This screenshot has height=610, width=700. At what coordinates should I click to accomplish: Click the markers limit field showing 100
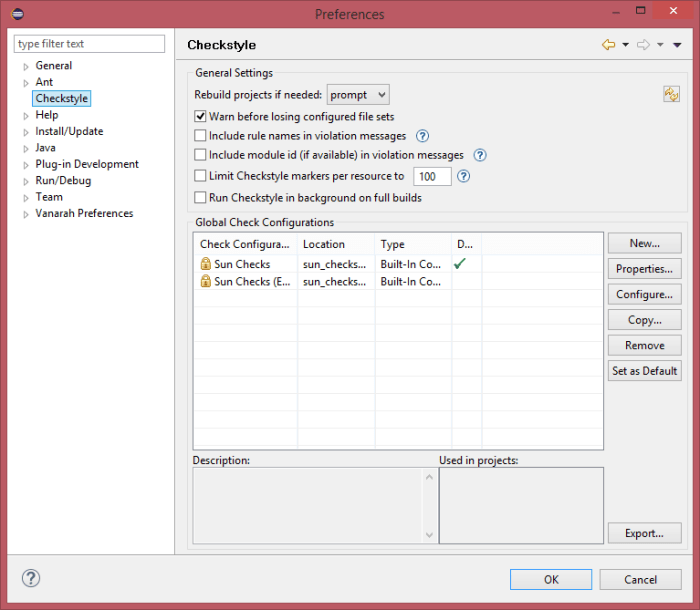pos(432,176)
